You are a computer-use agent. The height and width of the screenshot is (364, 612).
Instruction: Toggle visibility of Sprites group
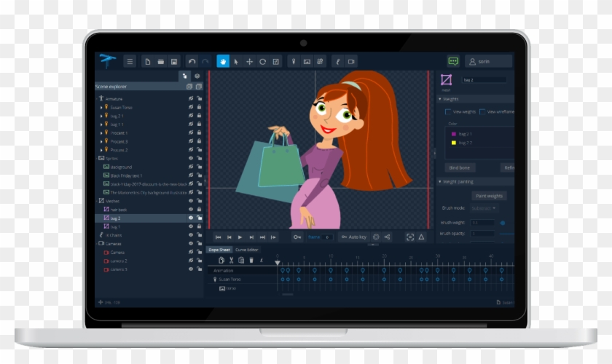tap(191, 158)
